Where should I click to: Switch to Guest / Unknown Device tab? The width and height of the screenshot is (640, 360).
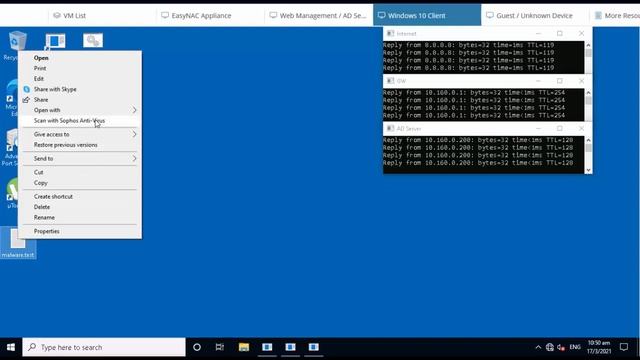[x=535, y=16]
